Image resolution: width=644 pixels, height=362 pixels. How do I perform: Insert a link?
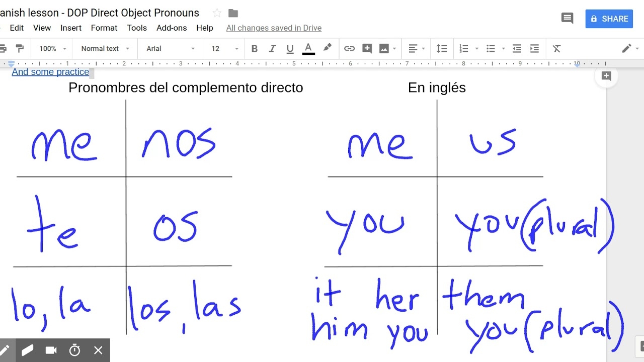(x=350, y=48)
